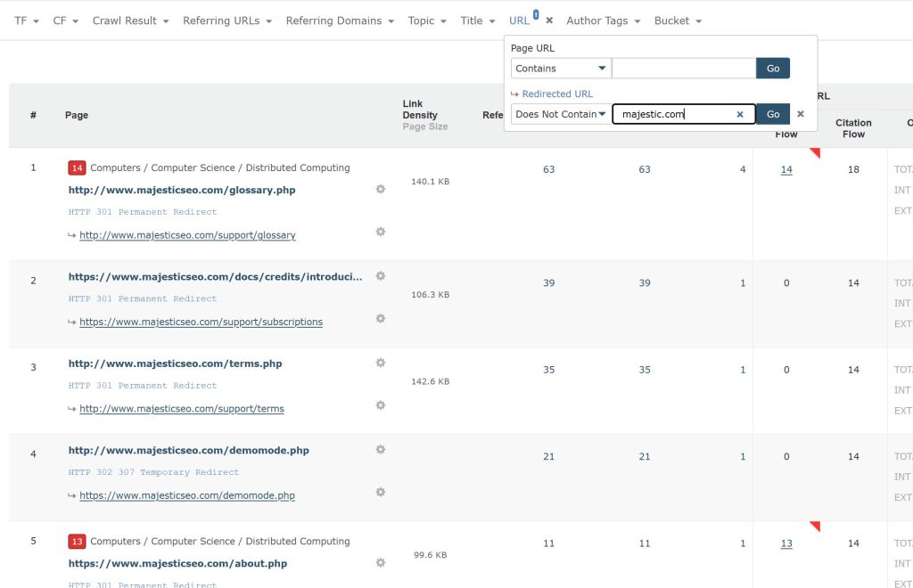The image size is (913, 588).
Task: Open gear options for https demomode.php redirect
Action: point(380,492)
